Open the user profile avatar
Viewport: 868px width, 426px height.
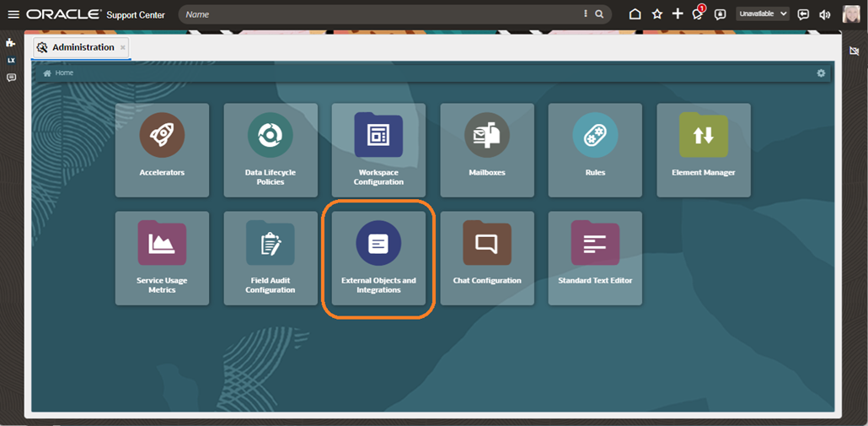tap(851, 14)
